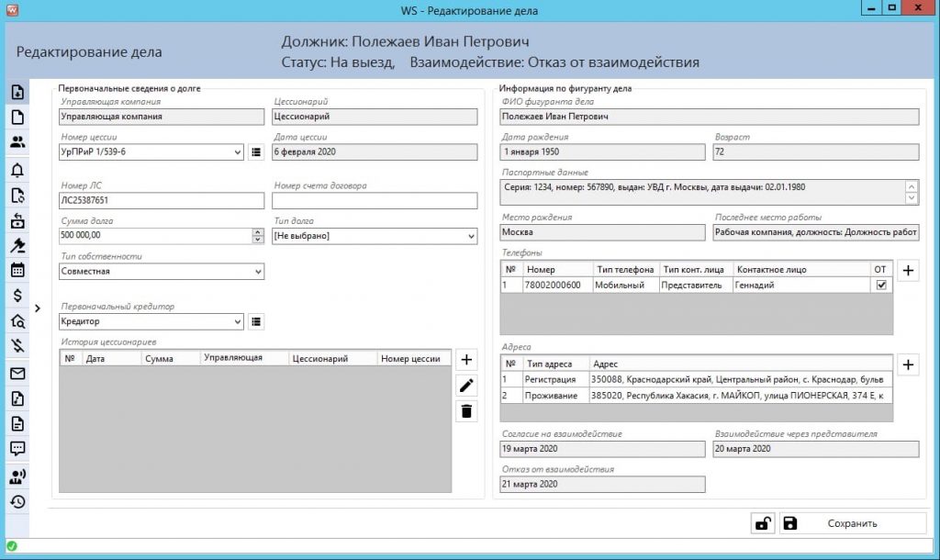Open the mail envelope sidebar icon
This screenshot has height=560, width=940.
(17, 374)
